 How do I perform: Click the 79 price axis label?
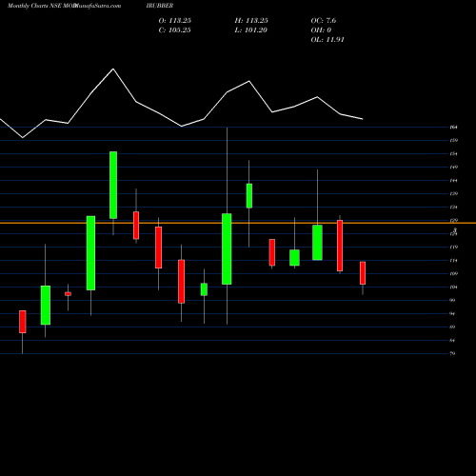click(x=453, y=353)
